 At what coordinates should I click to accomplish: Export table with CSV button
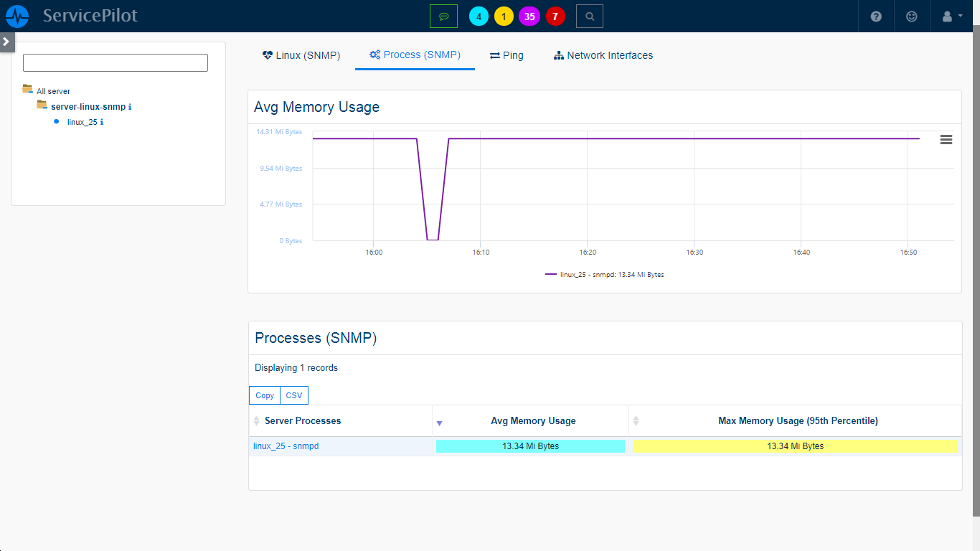[294, 395]
